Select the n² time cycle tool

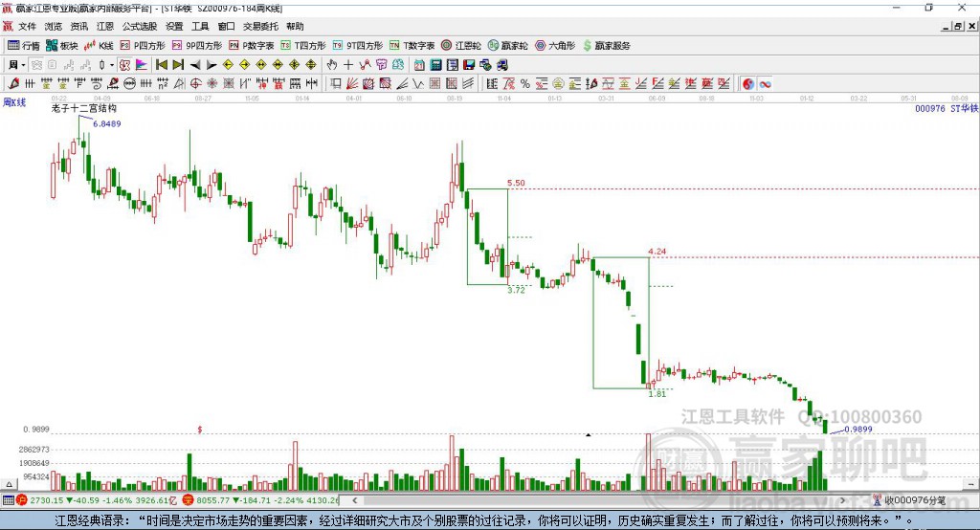point(163,84)
